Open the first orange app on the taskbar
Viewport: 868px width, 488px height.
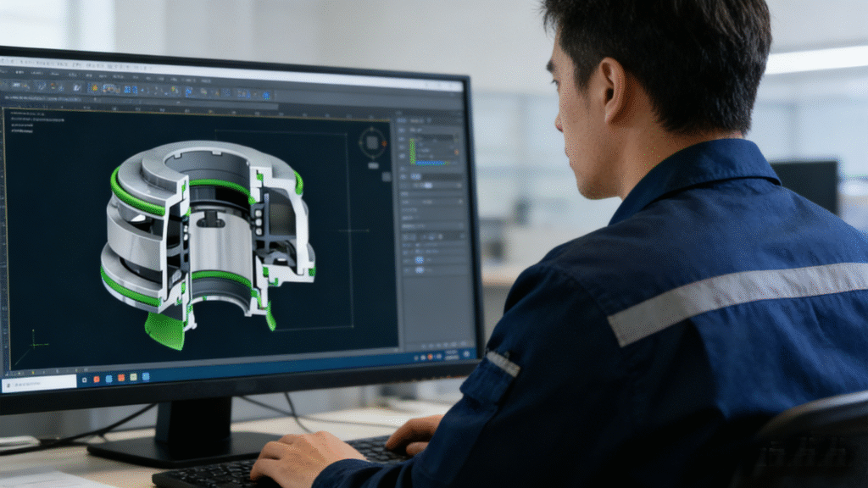click(x=96, y=378)
